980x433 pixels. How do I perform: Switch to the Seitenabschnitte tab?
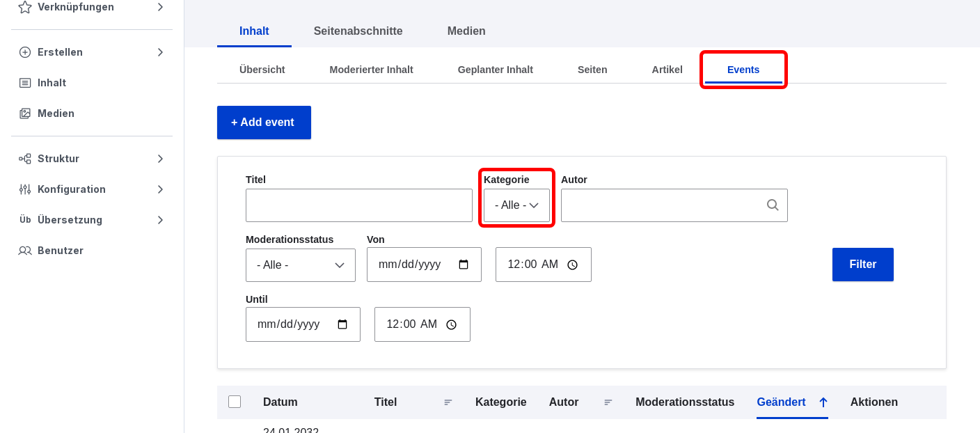click(358, 31)
